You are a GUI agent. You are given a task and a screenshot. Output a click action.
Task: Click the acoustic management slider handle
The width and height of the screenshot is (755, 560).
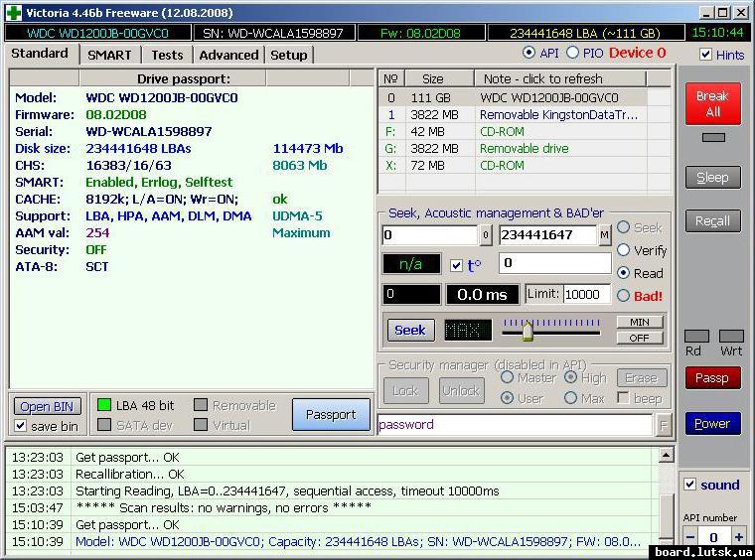(x=528, y=329)
